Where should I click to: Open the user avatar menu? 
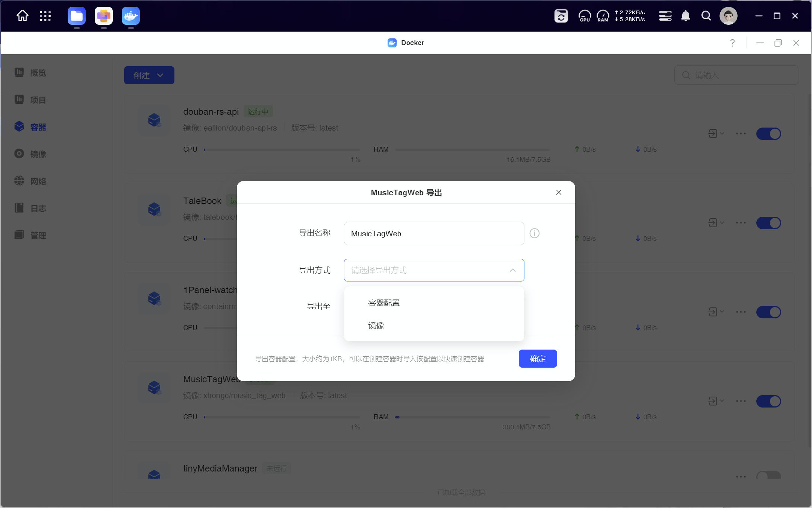(729, 16)
